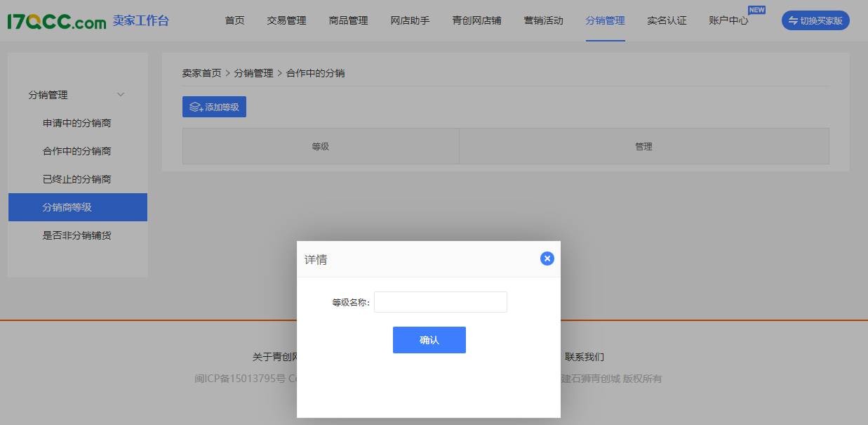Type in the 等级名称 input field
Viewport: 868px width, 425px height.
(x=441, y=302)
